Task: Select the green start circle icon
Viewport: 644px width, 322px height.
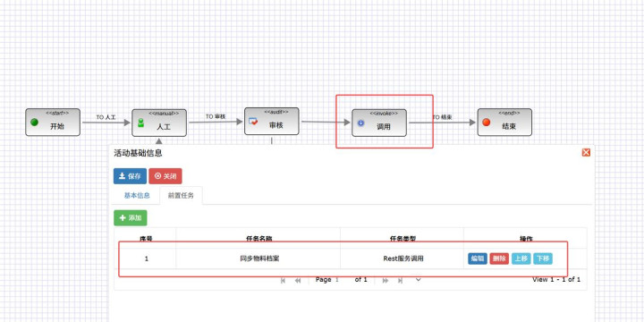Action: pyautogui.click(x=35, y=122)
